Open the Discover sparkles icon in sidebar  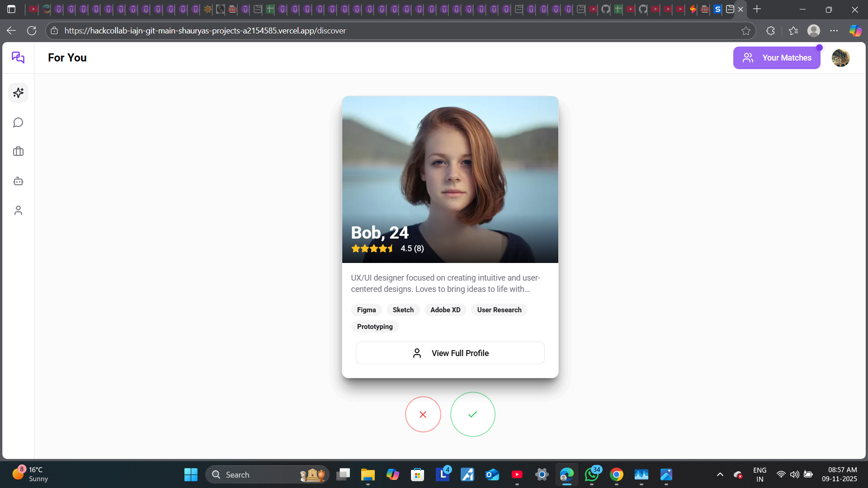18,93
